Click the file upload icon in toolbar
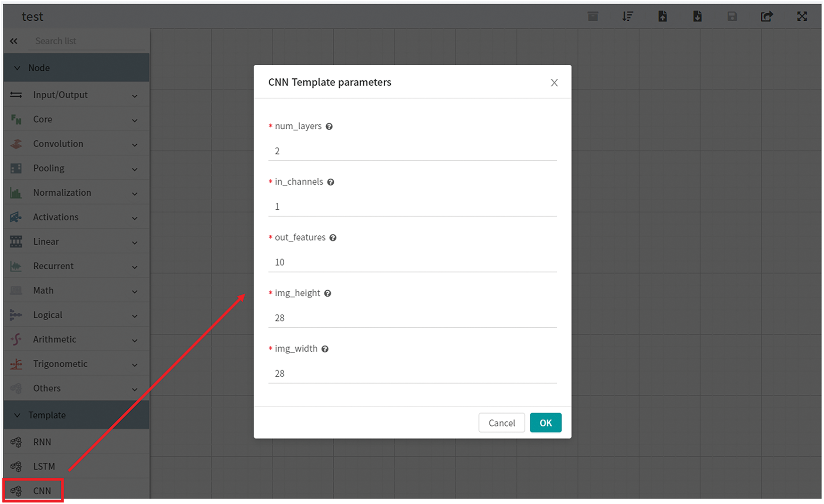Screen dimensions: 824x504 click(x=662, y=17)
